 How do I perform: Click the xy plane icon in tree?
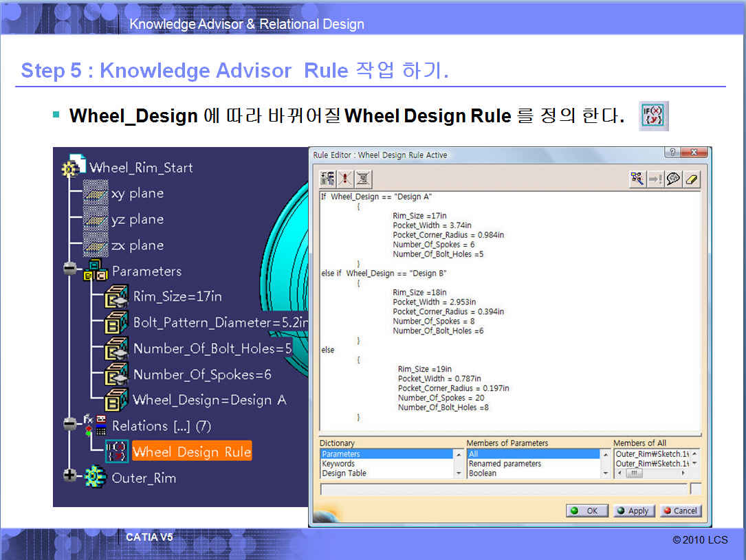point(96,194)
